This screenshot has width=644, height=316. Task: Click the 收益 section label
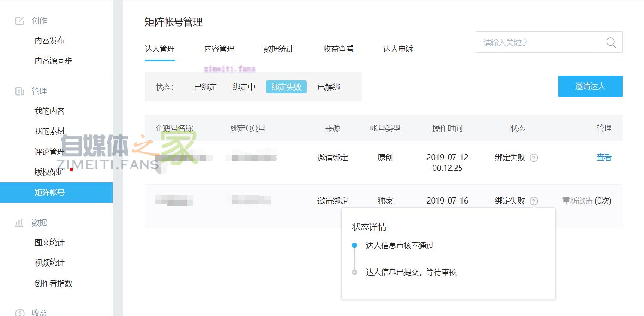(x=40, y=313)
